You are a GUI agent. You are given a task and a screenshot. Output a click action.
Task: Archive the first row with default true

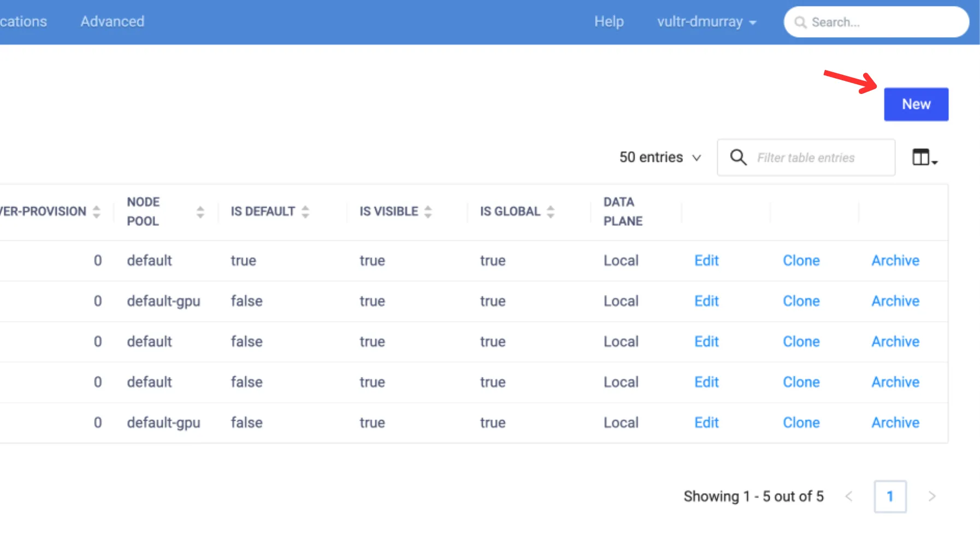pos(895,261)
